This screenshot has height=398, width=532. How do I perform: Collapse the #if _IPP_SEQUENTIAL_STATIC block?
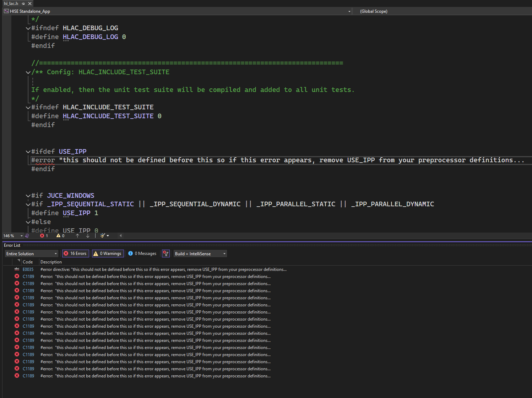click(x=28, y=204)
